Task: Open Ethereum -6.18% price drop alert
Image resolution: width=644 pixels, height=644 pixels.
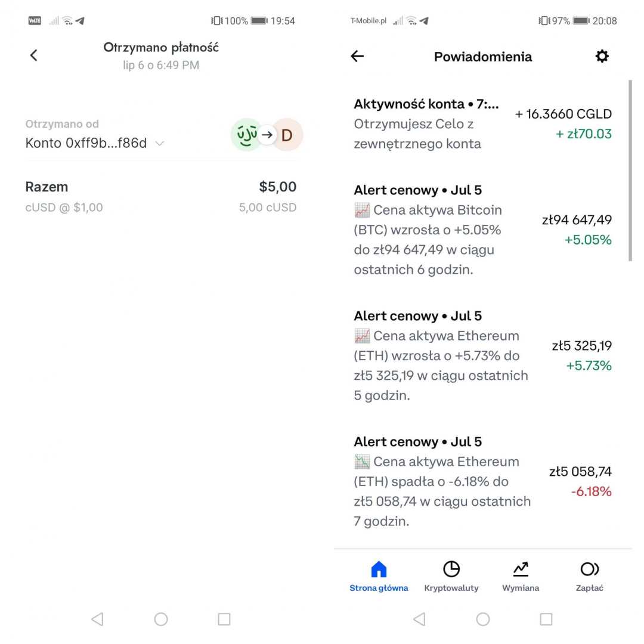Action: click(441, 481)
